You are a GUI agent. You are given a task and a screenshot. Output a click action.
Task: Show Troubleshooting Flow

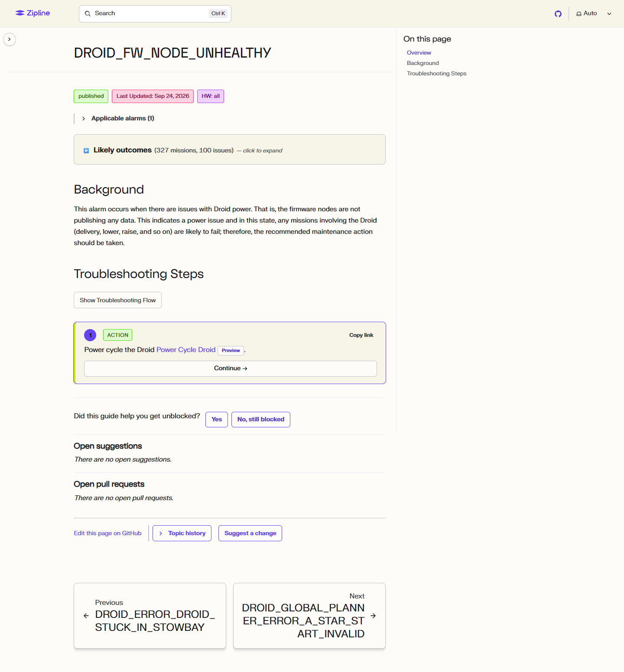tap(117, 300)
